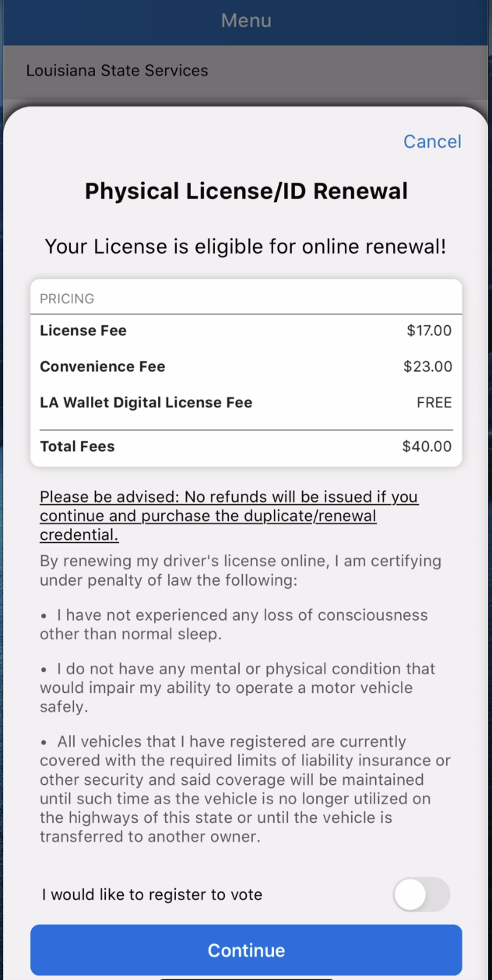Click the Convenience Fee row

pyautogui.click(x=246, y=366)
